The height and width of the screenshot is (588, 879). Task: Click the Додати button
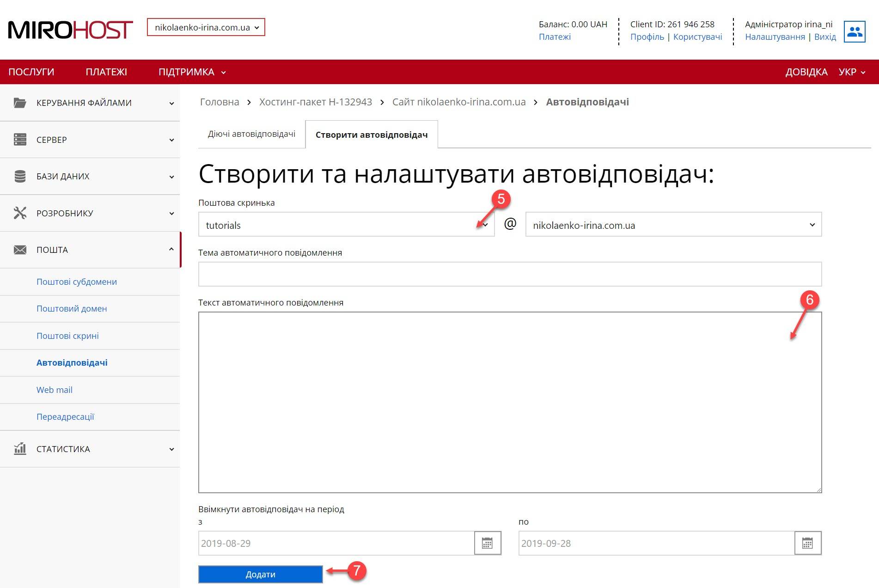tap(261, 574)
